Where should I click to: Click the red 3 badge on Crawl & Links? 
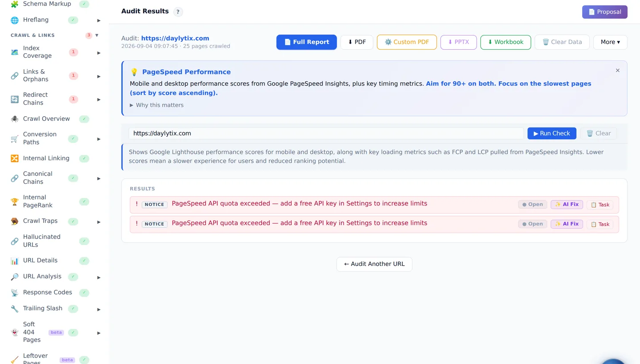click(x=89, y=36)
